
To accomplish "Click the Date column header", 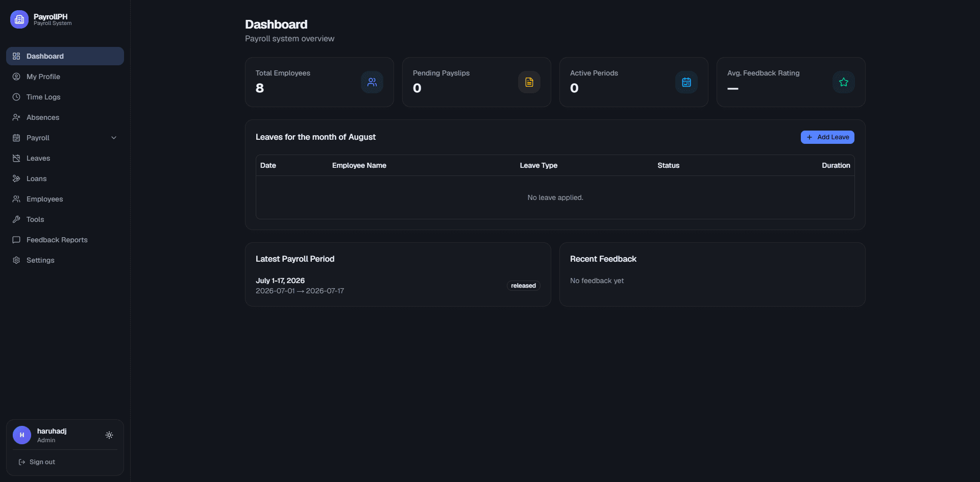I will click(268, 165).
